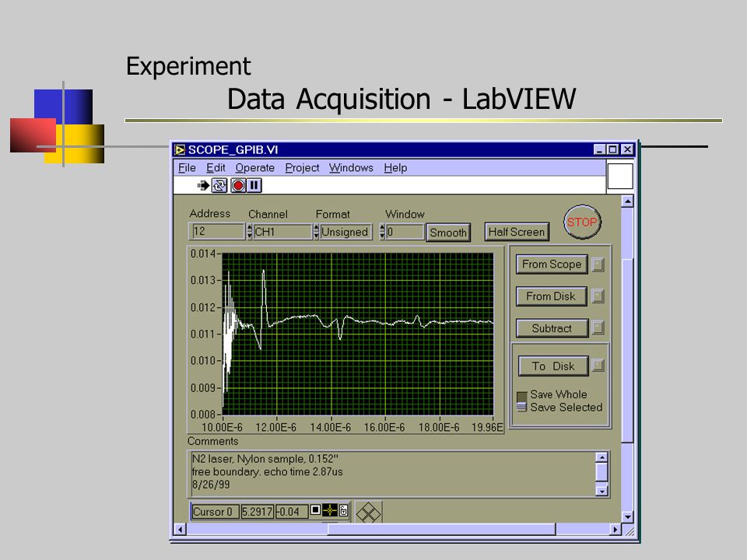Click the Channel ring selector arrows
The width and height of the screenshot is (747, 560).
pyautogui.click(x=250, y=232)
